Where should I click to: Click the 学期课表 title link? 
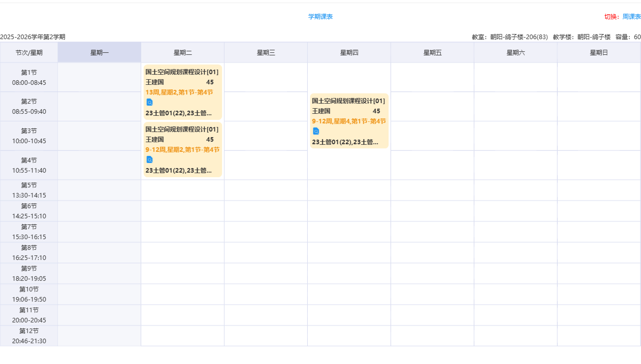(x=320, y=17)
